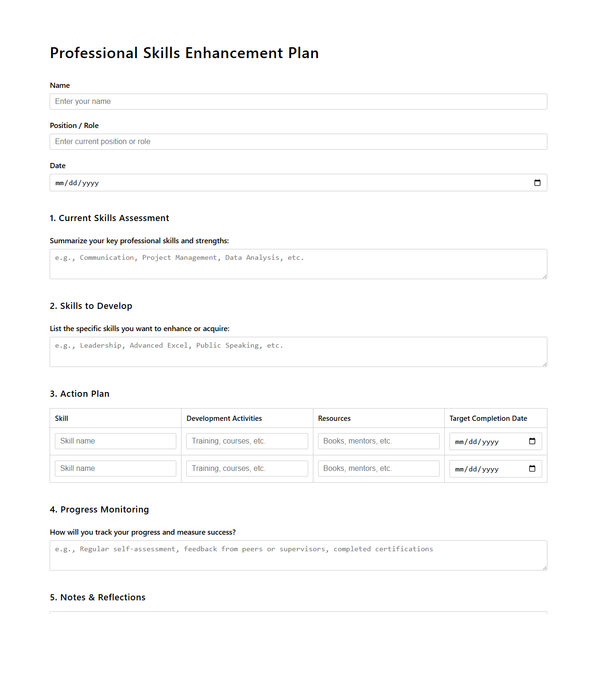This screenshot has height=700, width=597.
Task: Click the Date entry field
Action: tap(236, 182)
